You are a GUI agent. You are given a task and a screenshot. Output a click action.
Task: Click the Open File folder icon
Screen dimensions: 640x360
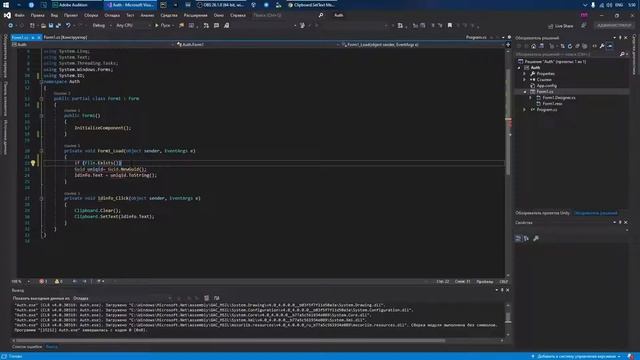[43, 25]
